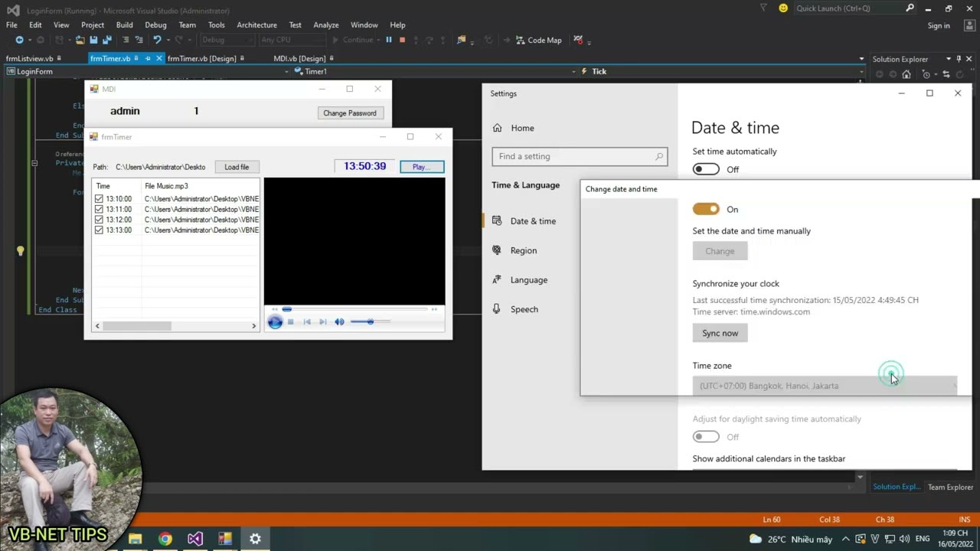Click the next track button in media player
980x551 pixels.
tap(323, 321)
